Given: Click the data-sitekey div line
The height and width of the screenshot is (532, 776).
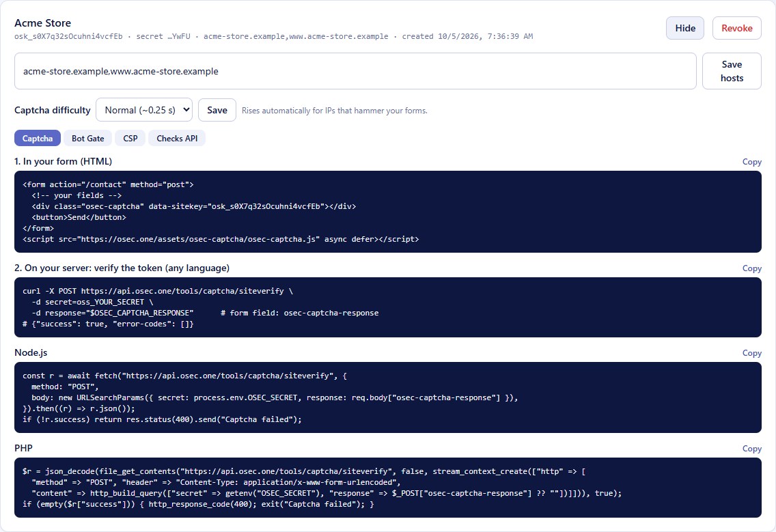Looking at the screenshot, I should pos(194,206).
